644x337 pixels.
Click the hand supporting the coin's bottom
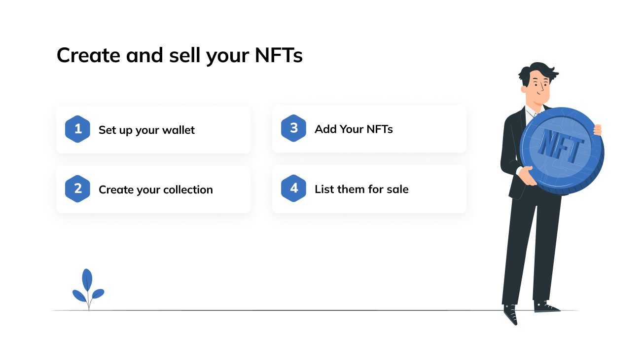coord(527,175)
